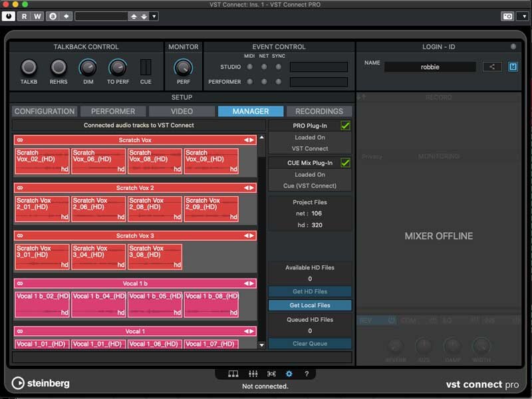Click the share login key icon
532x399 pixels.
(492, 67)
